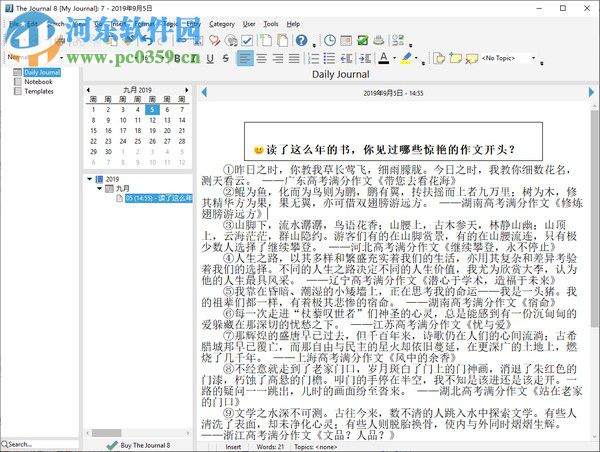Image resolution: width=600 pixels, height=452 pixels.
Task: Insert a bulleted list
Action: pos(329,58)
